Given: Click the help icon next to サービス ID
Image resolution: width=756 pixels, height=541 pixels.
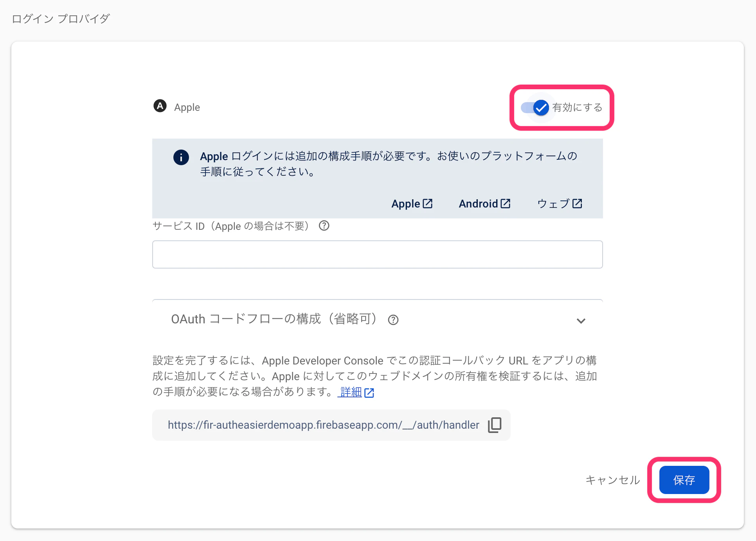Looking at the screenshot, I should (324, 226).
